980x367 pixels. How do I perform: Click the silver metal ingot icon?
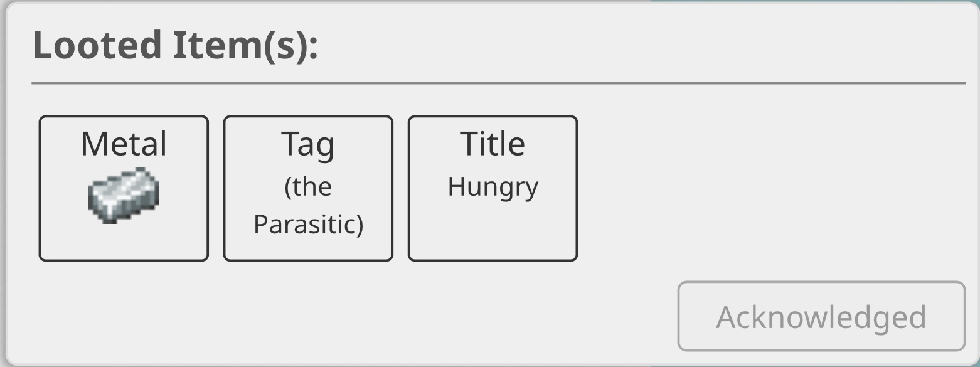click(x=124, y=194)
